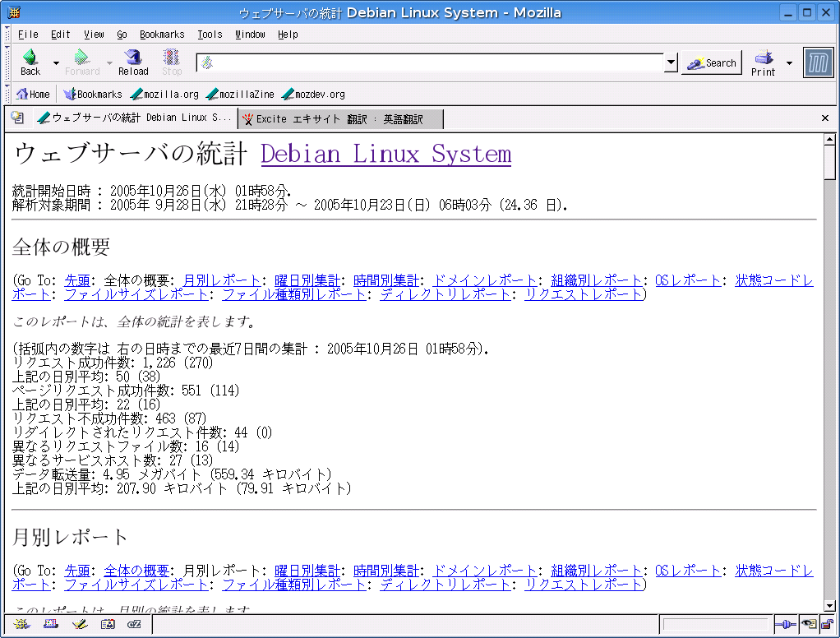This screenshot has height=638, width=840.
Task: Click the new tab icon button
Action: pyautogui.click(x=18, y=118)
